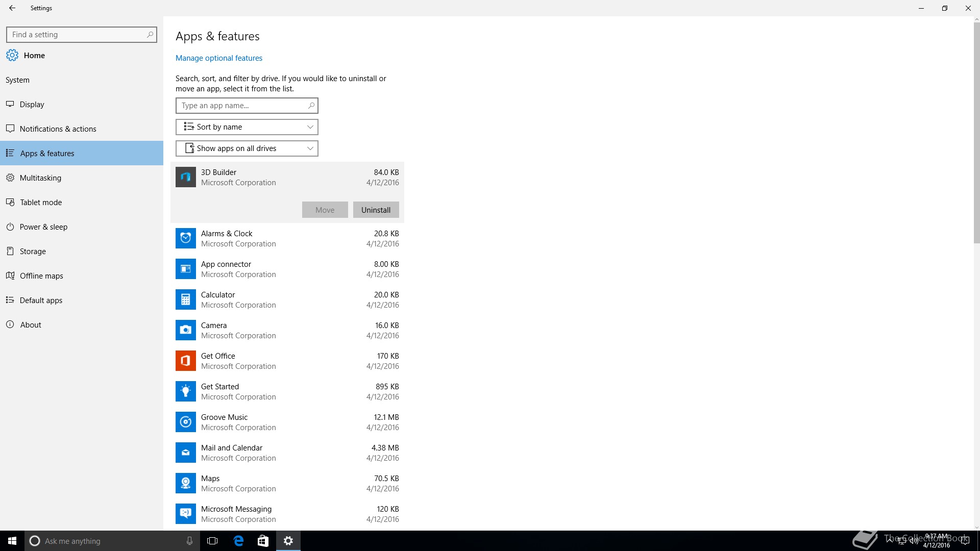Click the Cortana microphone icon
This screenshot has width=980, height=551.
click(189, 541)
